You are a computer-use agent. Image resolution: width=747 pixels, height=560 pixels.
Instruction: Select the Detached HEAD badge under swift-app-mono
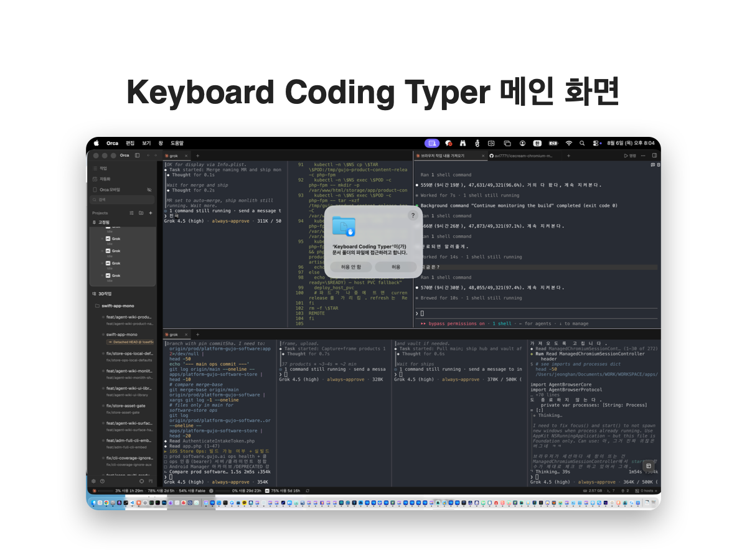129,342
